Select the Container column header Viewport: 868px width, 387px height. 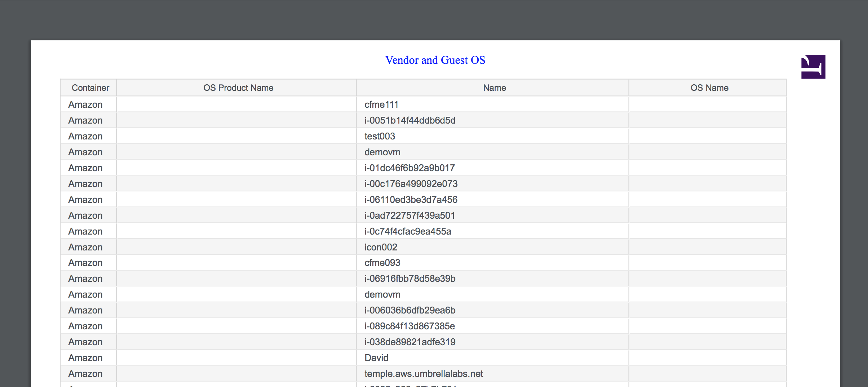click(x=89, y=88)
